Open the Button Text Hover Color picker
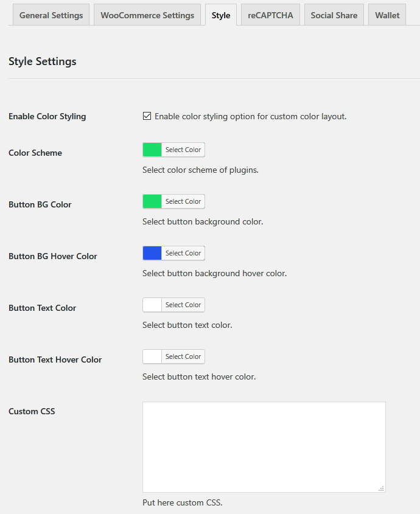The image size is (420, 514). (183, 356)
